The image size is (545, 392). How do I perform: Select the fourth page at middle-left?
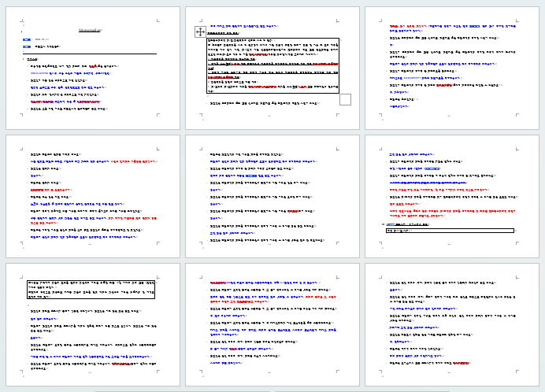coord(89,196)
